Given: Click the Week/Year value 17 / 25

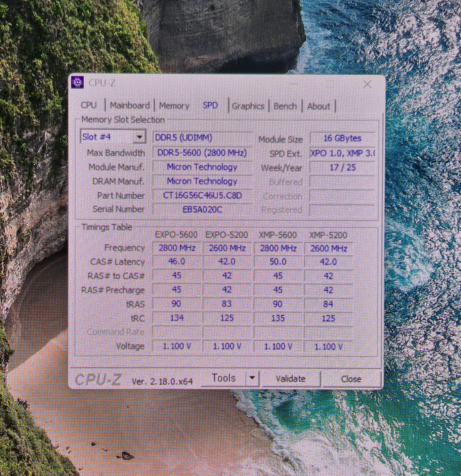Looking at the screenshot, I should pos(342,168).
